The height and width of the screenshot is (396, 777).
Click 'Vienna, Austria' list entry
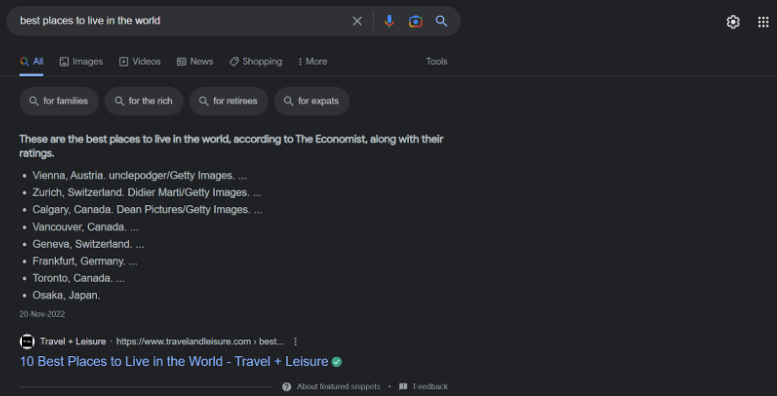tap(139, 175)
